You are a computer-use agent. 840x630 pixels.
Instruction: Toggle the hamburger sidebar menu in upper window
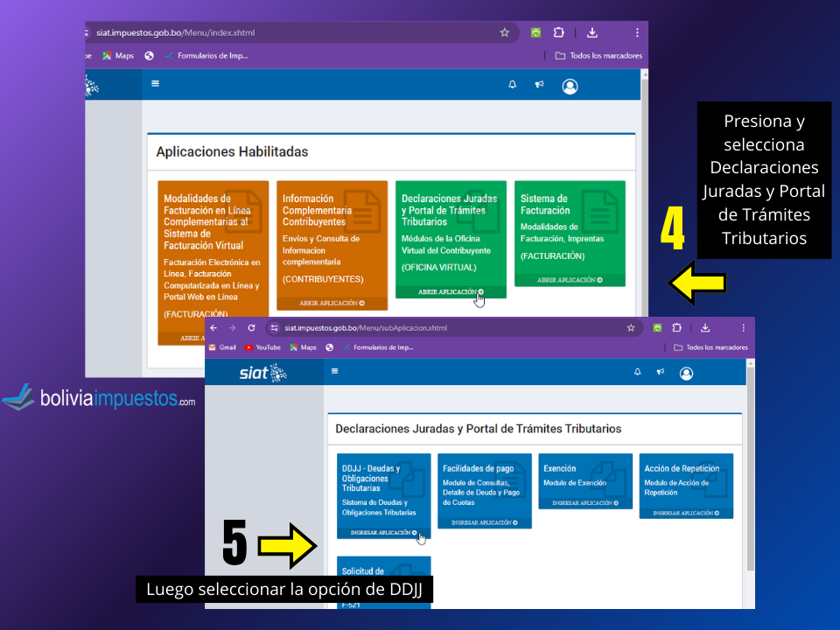click(156, 84)
